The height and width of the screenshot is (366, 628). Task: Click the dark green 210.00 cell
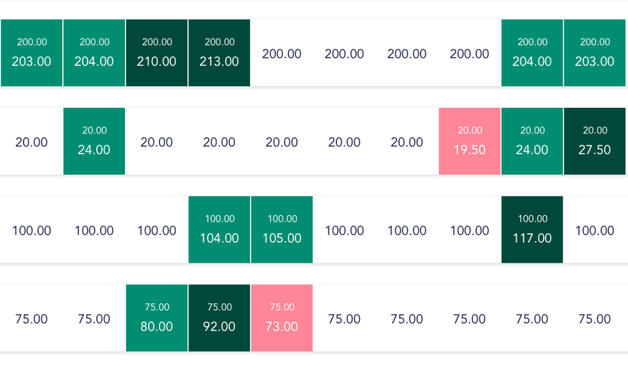[157, 53]
